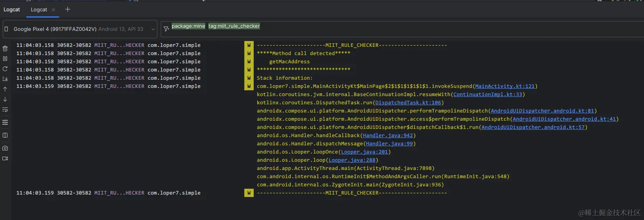This screenshot has height=220, width=644.
Task: Click W level badge of last row
Action: (249, 193)
